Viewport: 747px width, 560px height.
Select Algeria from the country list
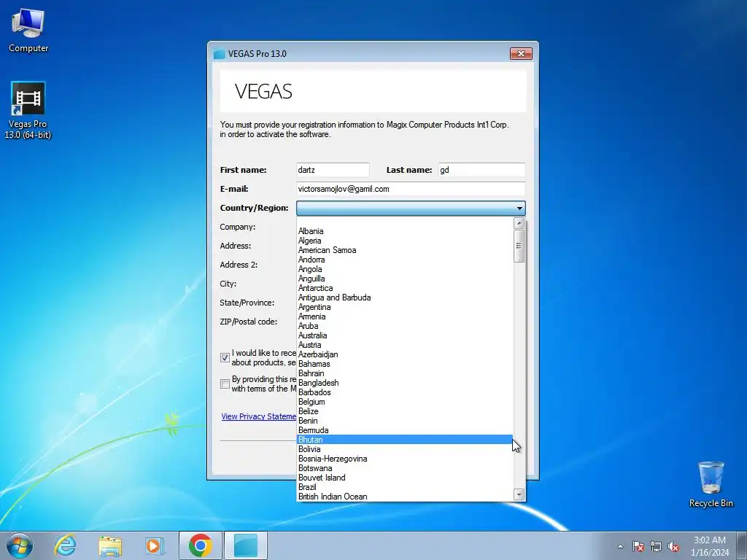(x=404, y=241)
